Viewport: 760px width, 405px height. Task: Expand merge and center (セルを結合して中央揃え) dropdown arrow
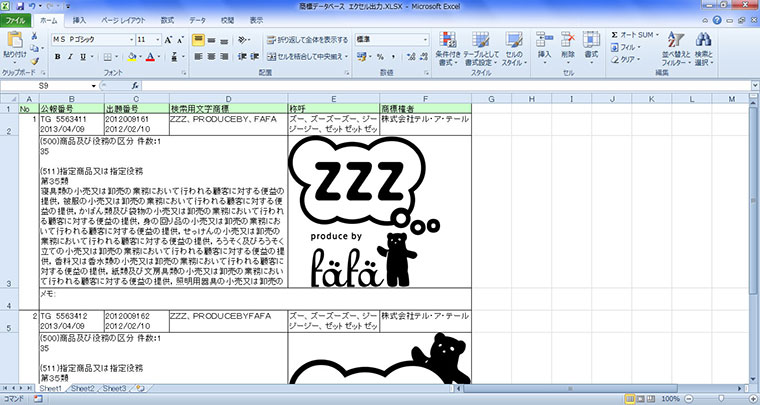pyautogui.click(x=347, y=57)
